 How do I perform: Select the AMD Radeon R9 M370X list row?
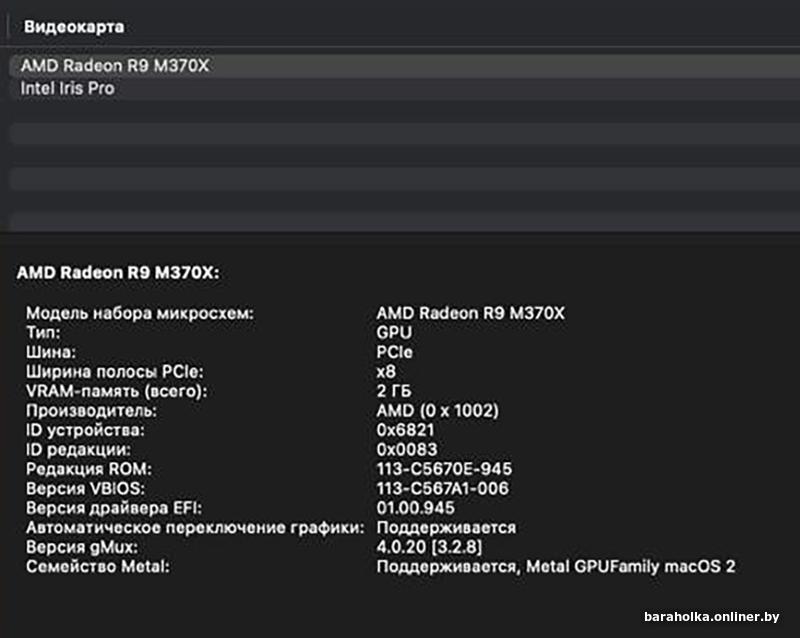pos(405,66)
